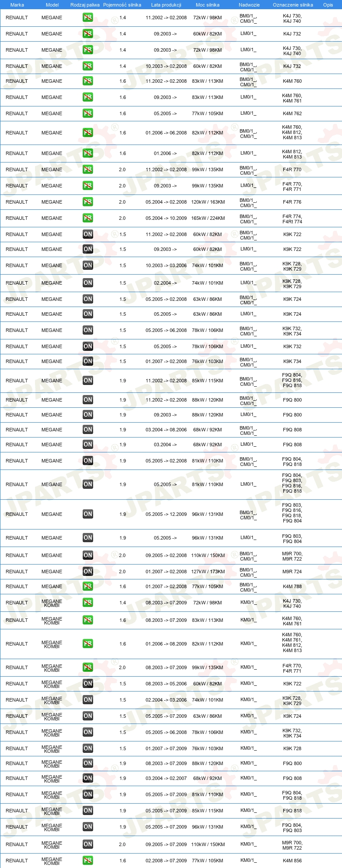Select the 02.2008 -> 07.2009 production years cell
The height and width of the screenshot is (868, 342).
[166, 861]
